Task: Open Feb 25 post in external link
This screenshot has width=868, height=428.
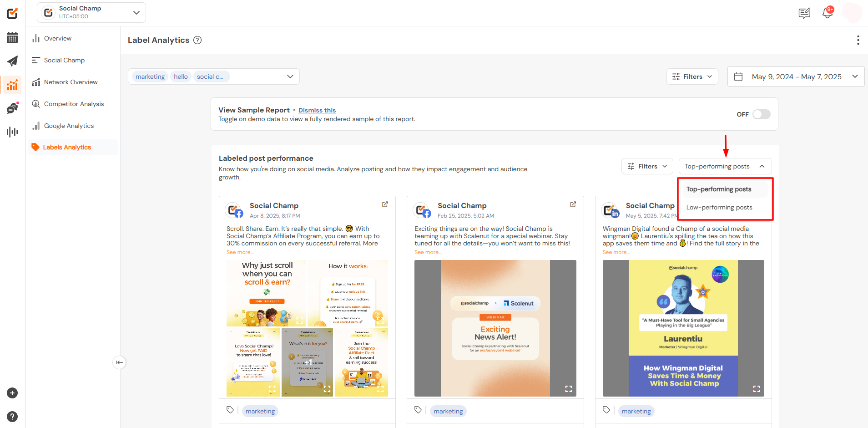Action: 573,204
